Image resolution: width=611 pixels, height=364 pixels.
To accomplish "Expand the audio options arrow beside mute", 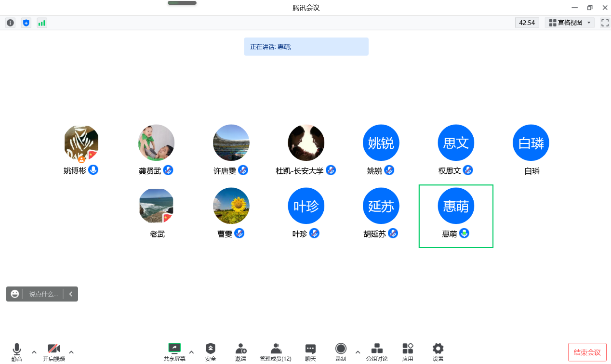I will pyautogui.click(x=34, y=352).
